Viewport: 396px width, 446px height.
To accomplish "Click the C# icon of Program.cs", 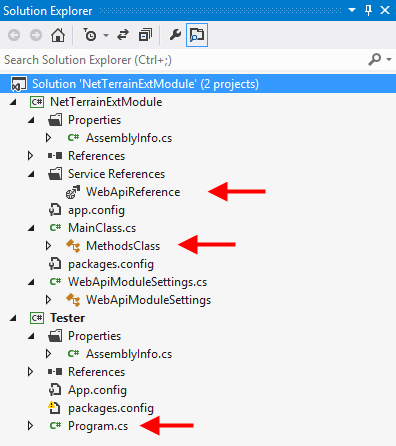I will pyautogui.click(x=55, y=425).
